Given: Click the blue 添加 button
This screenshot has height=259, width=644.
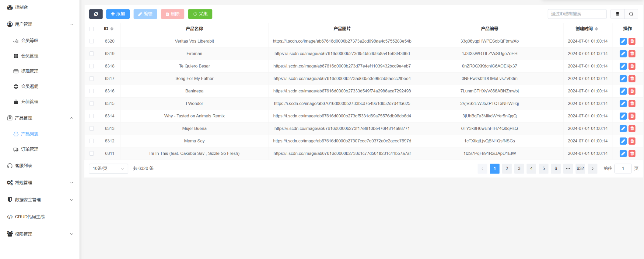Looking at the screenshot, I should (118, 14).
